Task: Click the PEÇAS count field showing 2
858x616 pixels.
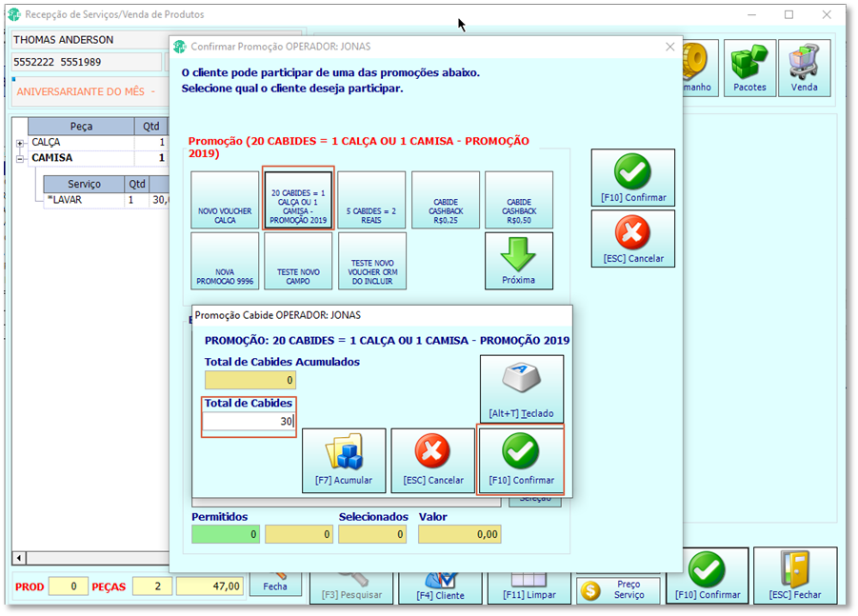Action: pyautogui.click(x=152, y=586)
